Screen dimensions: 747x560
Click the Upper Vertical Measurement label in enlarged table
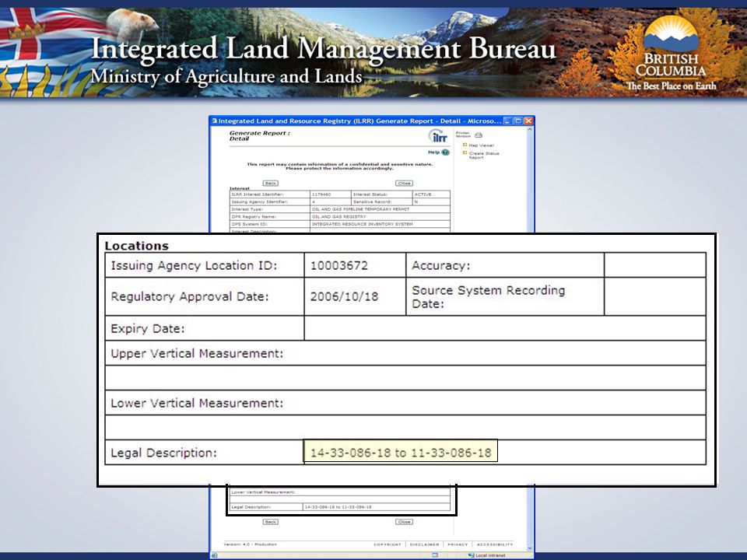(x=197, y=354)
